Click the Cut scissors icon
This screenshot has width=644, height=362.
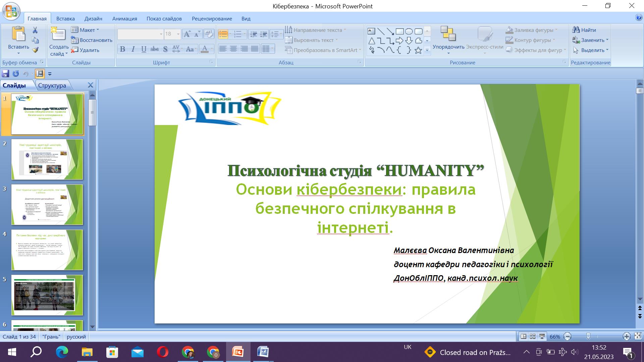[35, 30]
